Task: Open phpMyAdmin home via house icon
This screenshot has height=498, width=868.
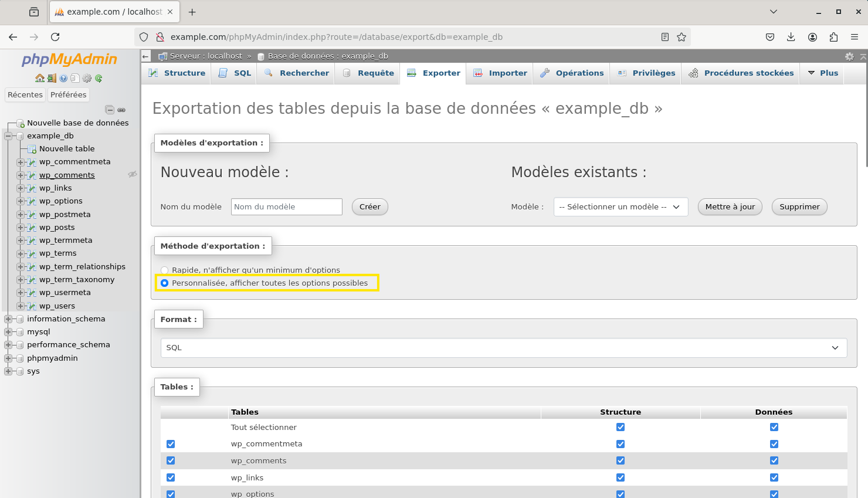Action: (x=39, y=78)
